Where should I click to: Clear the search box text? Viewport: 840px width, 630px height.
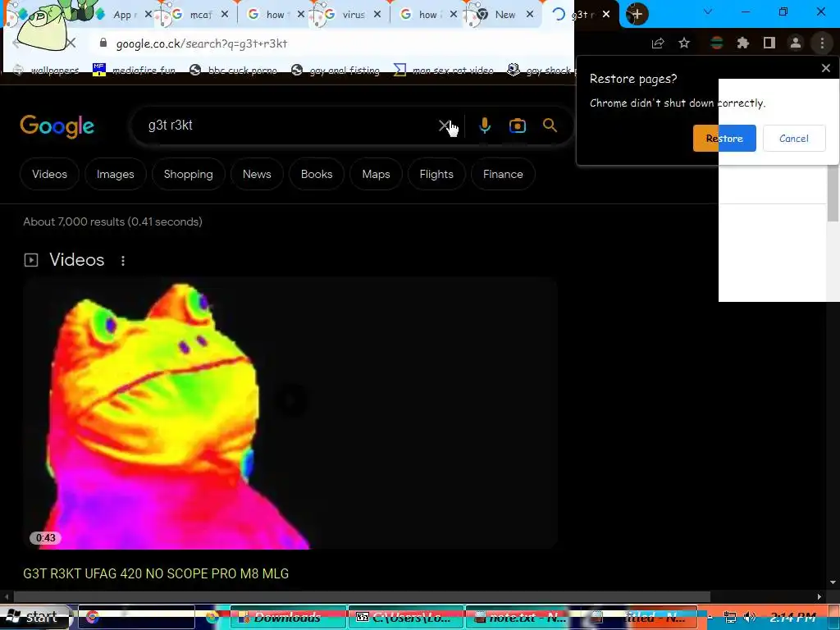pos(444,126)
